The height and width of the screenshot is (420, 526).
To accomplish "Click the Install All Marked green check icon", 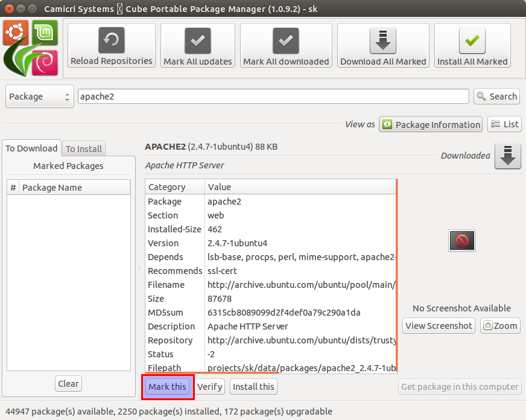I will [472, 40].
